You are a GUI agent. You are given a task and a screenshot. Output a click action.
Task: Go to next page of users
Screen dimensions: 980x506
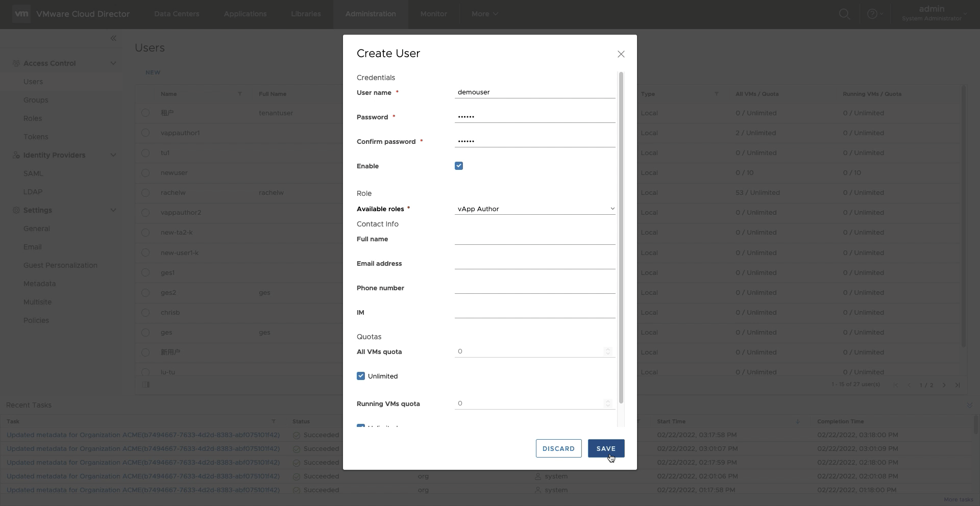(x=944, y=385)
